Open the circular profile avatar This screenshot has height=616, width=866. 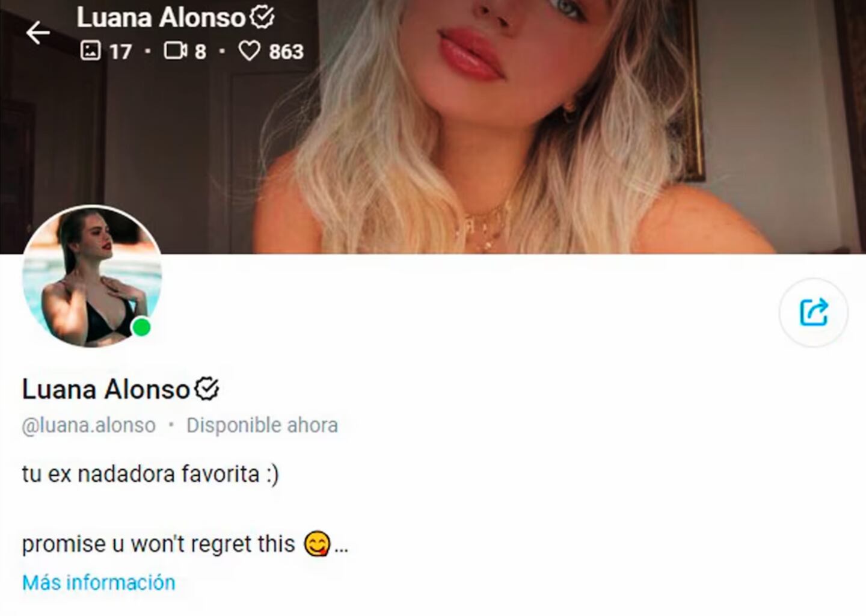point(92,277)
